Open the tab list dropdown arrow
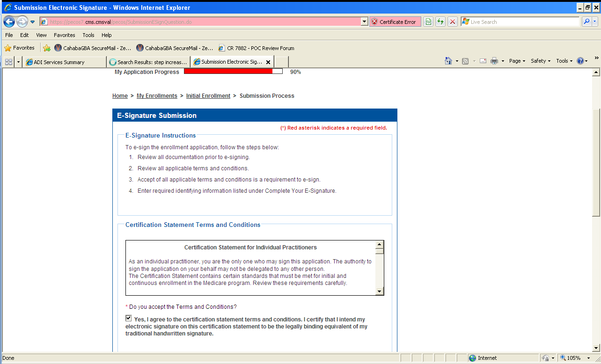This screenshot has height=364, width=601. [18, 62]
